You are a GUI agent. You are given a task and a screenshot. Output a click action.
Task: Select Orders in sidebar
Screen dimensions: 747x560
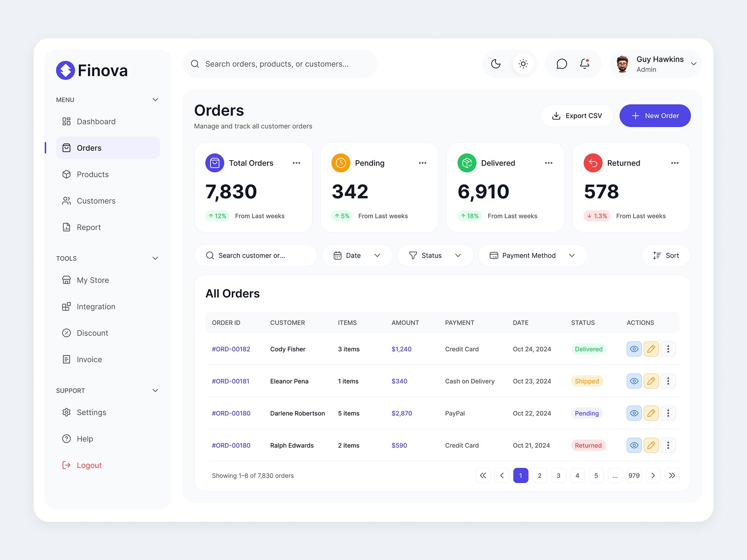(x=108, y=148)
